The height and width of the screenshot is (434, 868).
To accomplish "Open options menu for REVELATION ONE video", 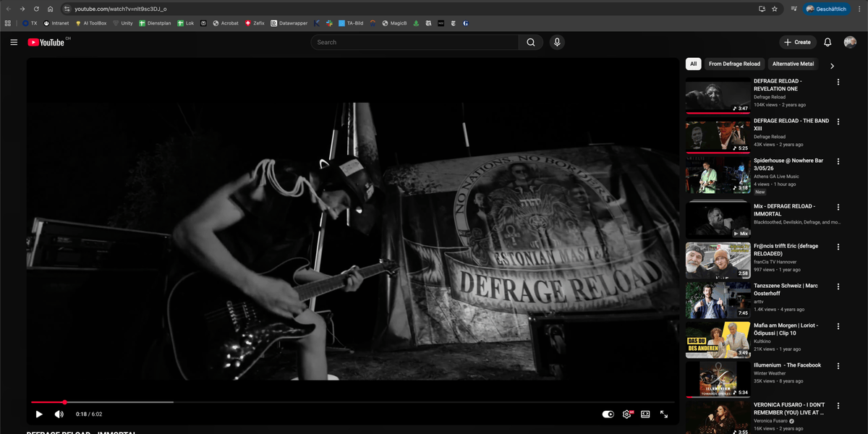I will [838, 82].
